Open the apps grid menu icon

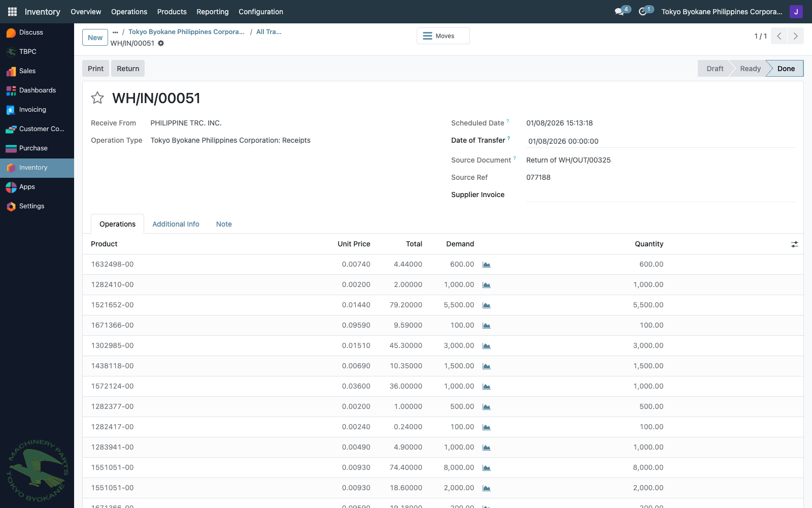[x=12, y=12]
